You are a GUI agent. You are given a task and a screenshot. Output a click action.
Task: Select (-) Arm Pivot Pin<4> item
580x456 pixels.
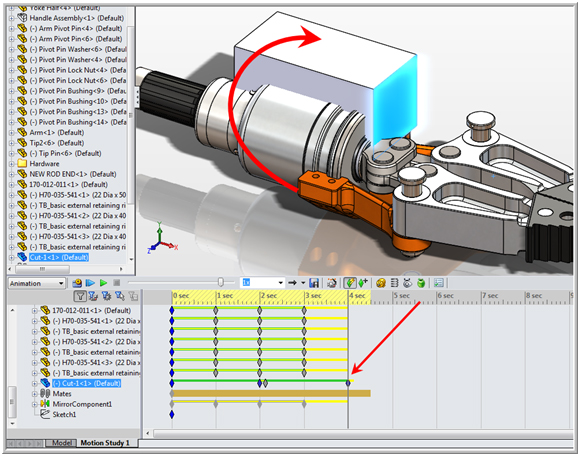click(x=75, y=28)
